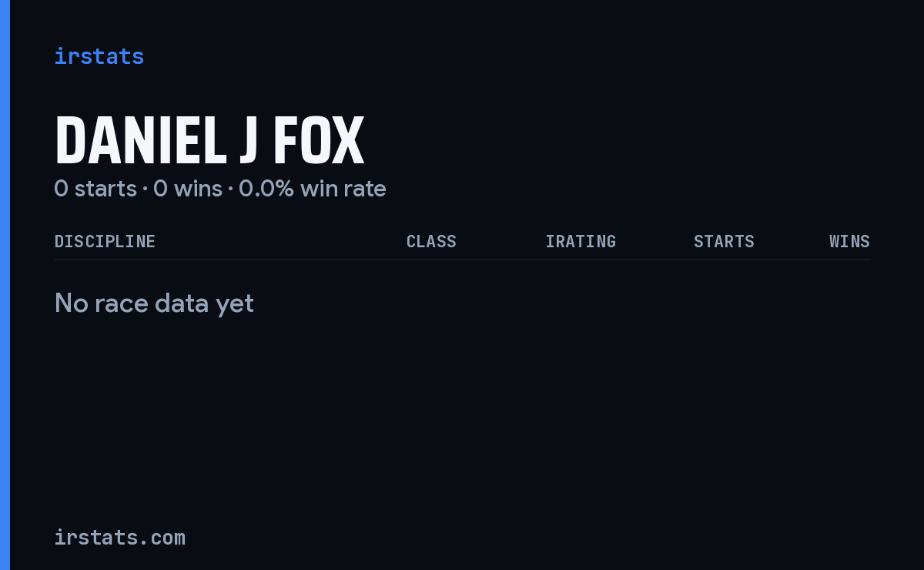Open the irstats.com footer link
The height and width of the screenshot is (570, 924).
119,537
